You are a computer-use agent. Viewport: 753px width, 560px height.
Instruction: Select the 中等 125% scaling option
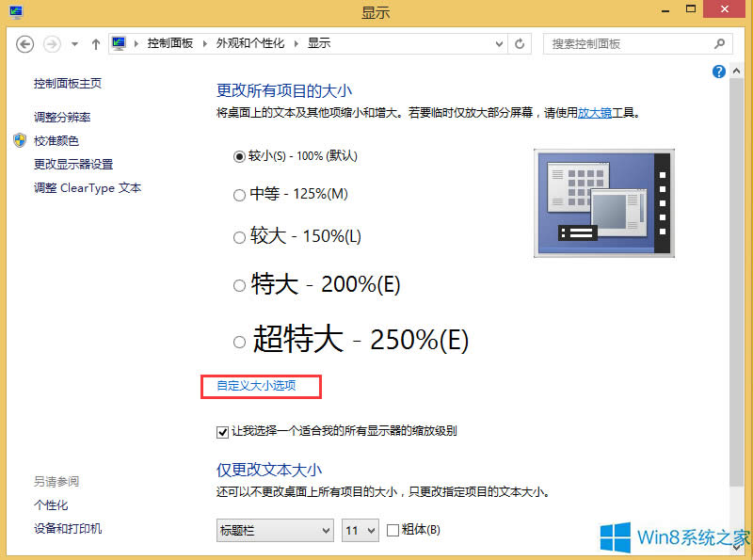tap(240, 197)
